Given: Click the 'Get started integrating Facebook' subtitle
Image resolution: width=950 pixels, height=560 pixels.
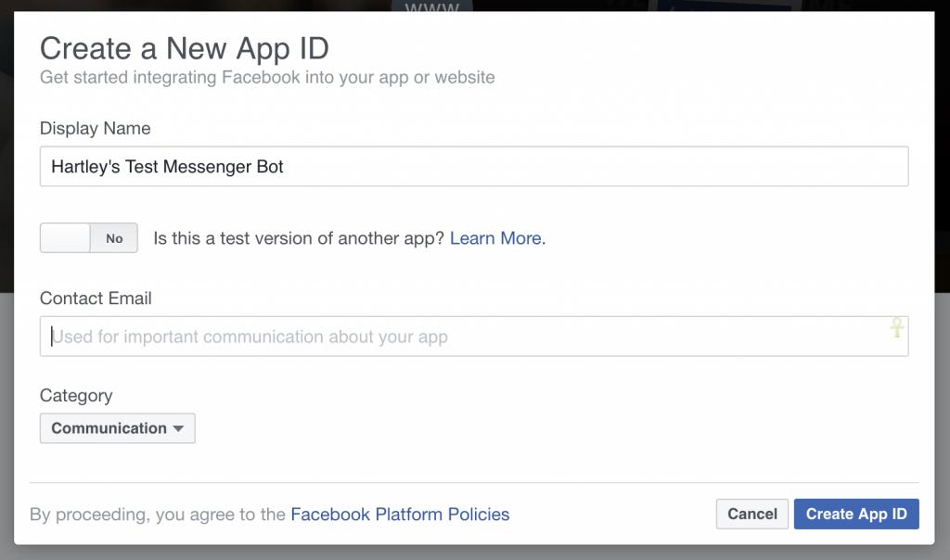Looking at the screenshot, I should [x=267, y=77].
